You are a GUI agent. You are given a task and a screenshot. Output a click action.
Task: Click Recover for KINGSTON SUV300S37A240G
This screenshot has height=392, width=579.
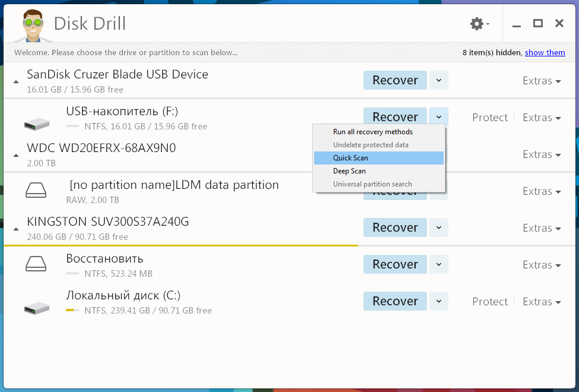tap(395, 227)
